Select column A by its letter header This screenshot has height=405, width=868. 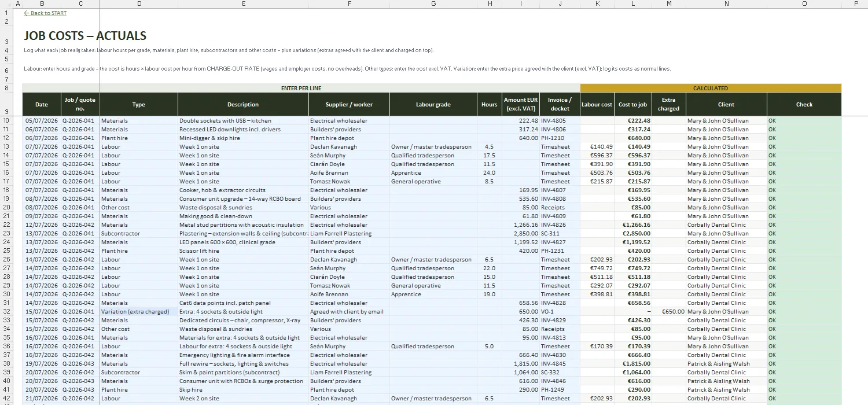[x=18, y=4]
